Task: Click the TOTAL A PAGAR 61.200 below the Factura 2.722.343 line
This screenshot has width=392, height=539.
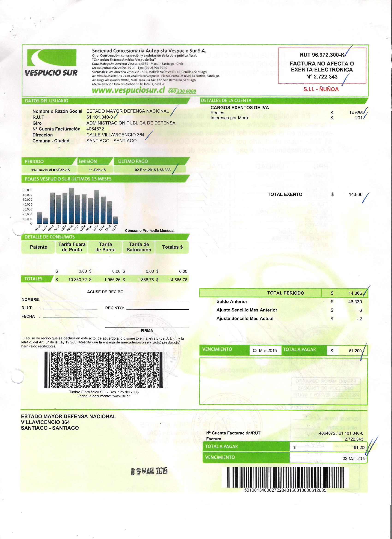Action: (360, 447)
